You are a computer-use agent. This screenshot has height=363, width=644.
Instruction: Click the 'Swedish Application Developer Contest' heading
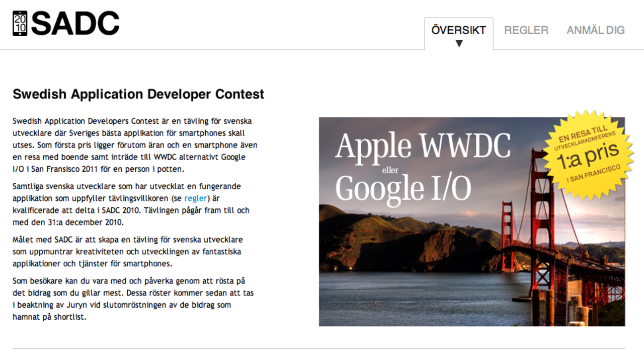[x=138, y=94]
